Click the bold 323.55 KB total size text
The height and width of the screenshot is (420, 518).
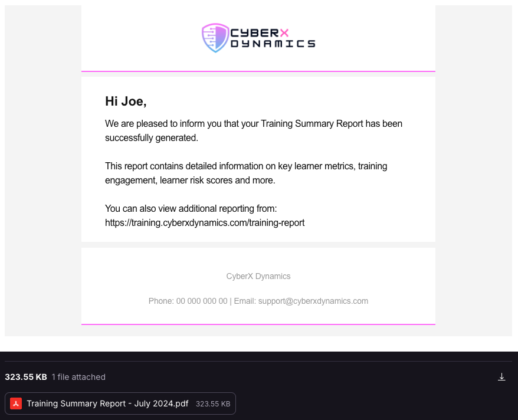[x=26, y=377]
